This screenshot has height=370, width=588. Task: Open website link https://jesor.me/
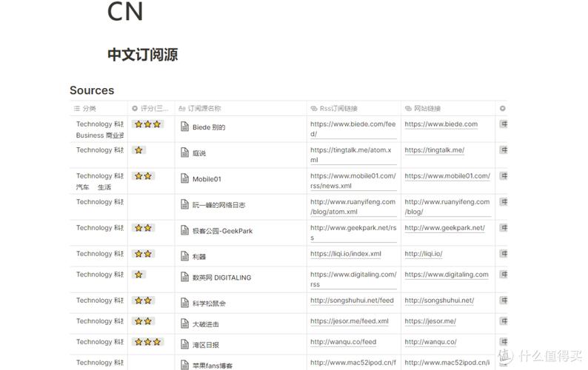tap(430, 321)
